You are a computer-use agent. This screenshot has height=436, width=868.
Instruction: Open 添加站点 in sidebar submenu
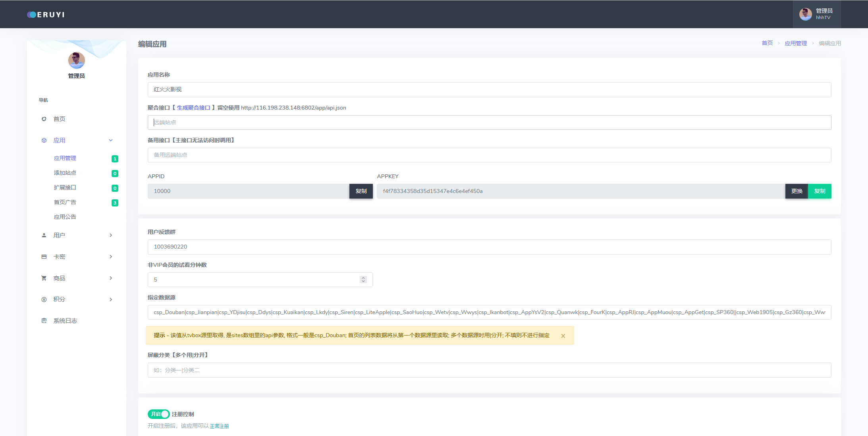click(x=65, y=173)
